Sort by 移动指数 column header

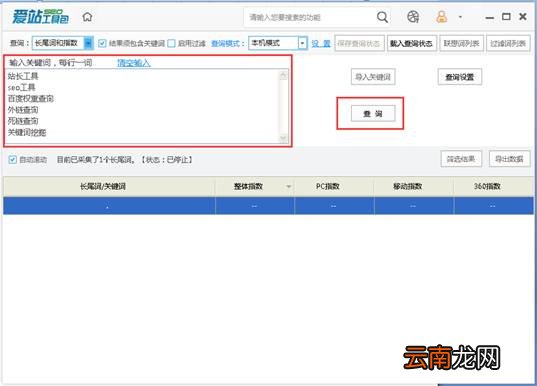[414, 186]
